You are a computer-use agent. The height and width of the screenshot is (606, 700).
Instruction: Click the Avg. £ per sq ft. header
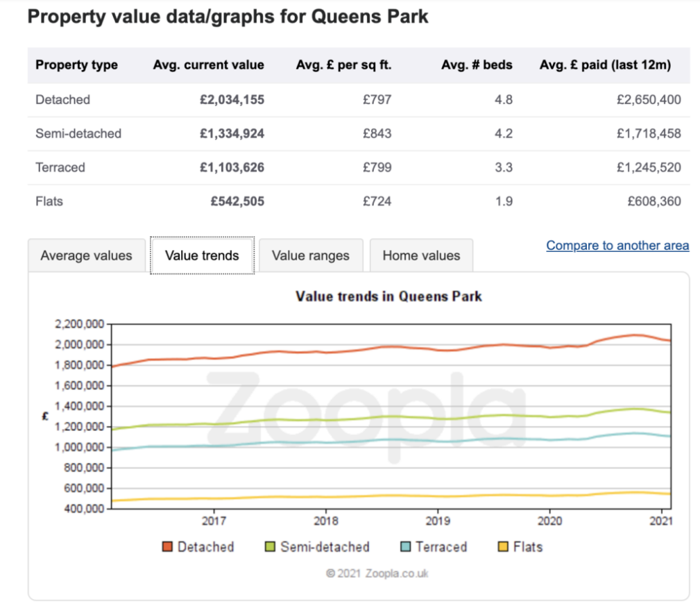pyautogui.click(x=343, y=65)
